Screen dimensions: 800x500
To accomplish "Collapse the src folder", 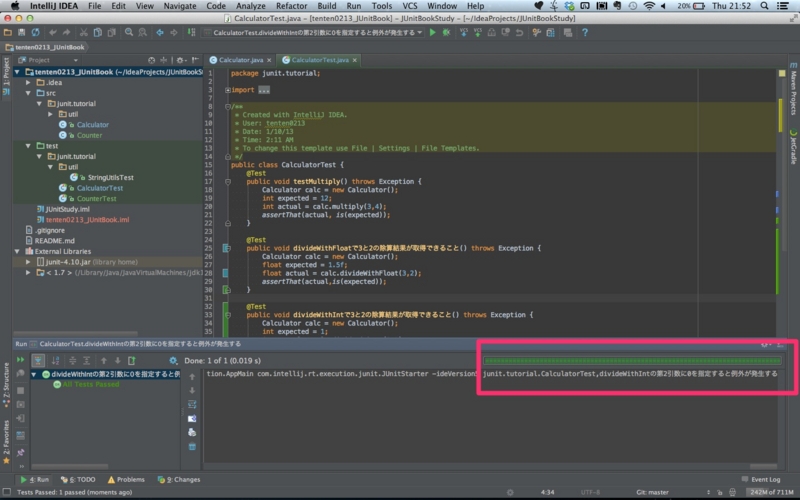I will (x=29, y=93).
